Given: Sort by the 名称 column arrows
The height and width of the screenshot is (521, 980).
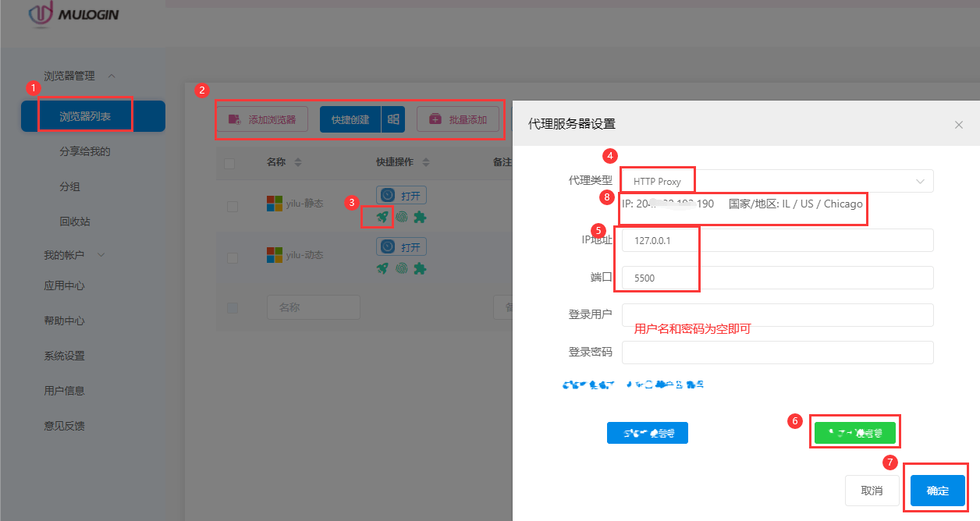Looking at the screenshot, I should click(297, 162).
